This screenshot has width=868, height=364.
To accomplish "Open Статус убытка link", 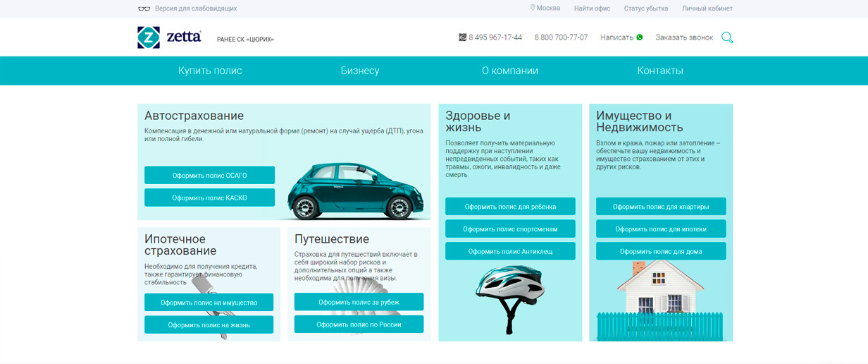I will point(646,8).
